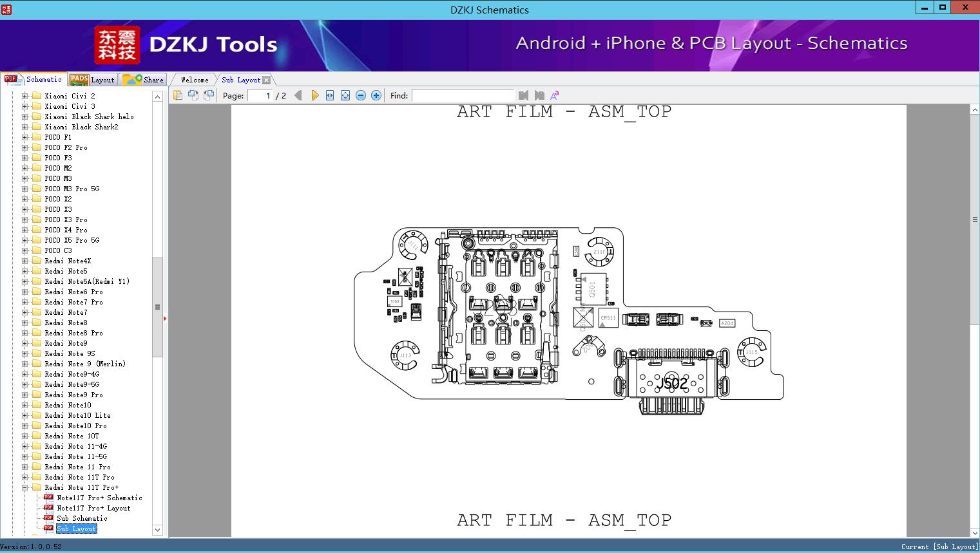Select Redmi Note6 Pro entry

(73, 292)
